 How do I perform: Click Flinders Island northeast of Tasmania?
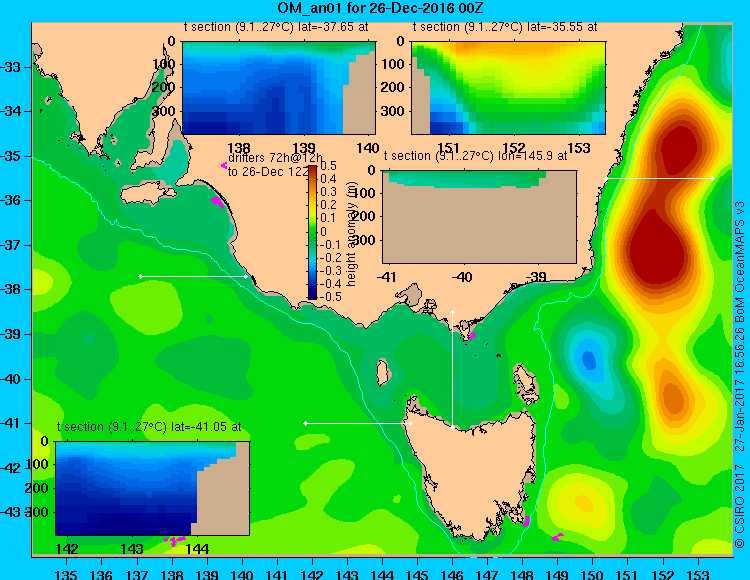(526, 383)
